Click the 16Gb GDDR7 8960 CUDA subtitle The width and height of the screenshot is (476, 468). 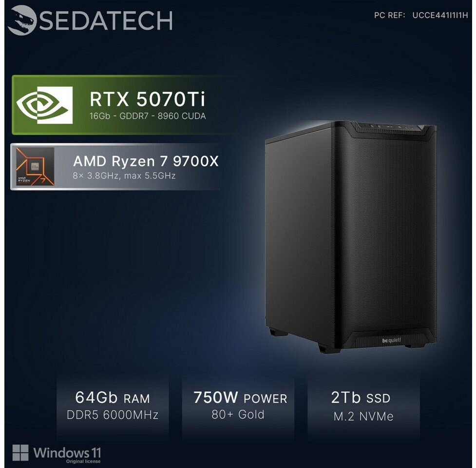point(148,116)
